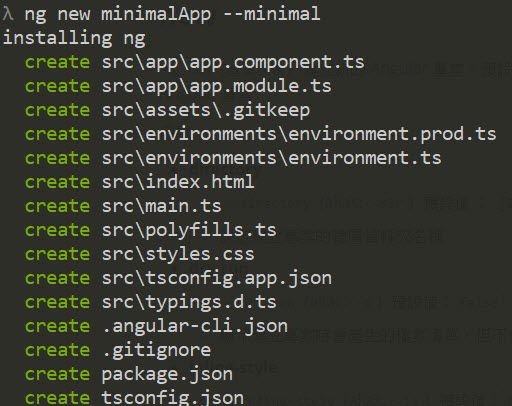The image size is (512, 406).
Task: Click the .gitignore file name
Action: [156, 351]
